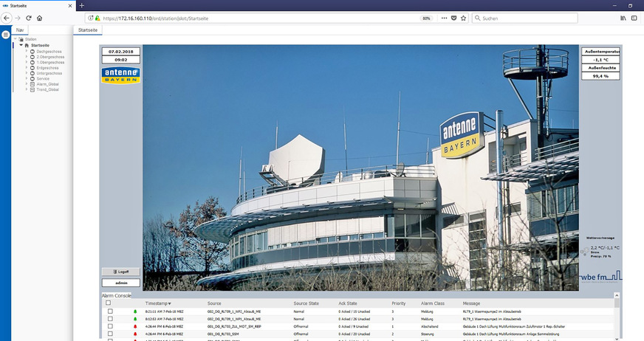Click the alarm console scrollbar up arrow
This screenshot has width=644, height=341.
coord(617,295)
